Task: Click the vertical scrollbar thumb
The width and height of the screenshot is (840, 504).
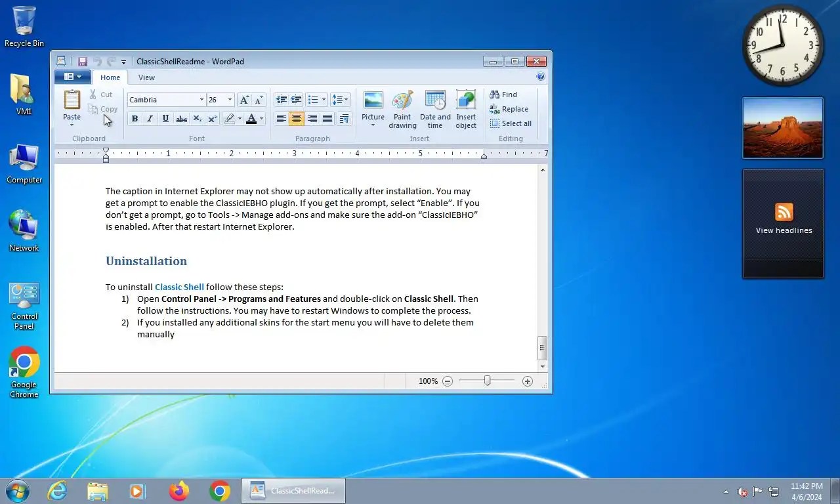Action: click(x=542, y=348)
